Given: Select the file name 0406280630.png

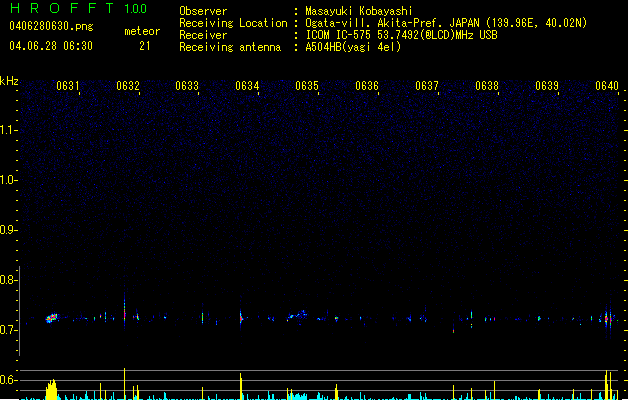Looking at the screenshot, I should click(x=51, y=26).
